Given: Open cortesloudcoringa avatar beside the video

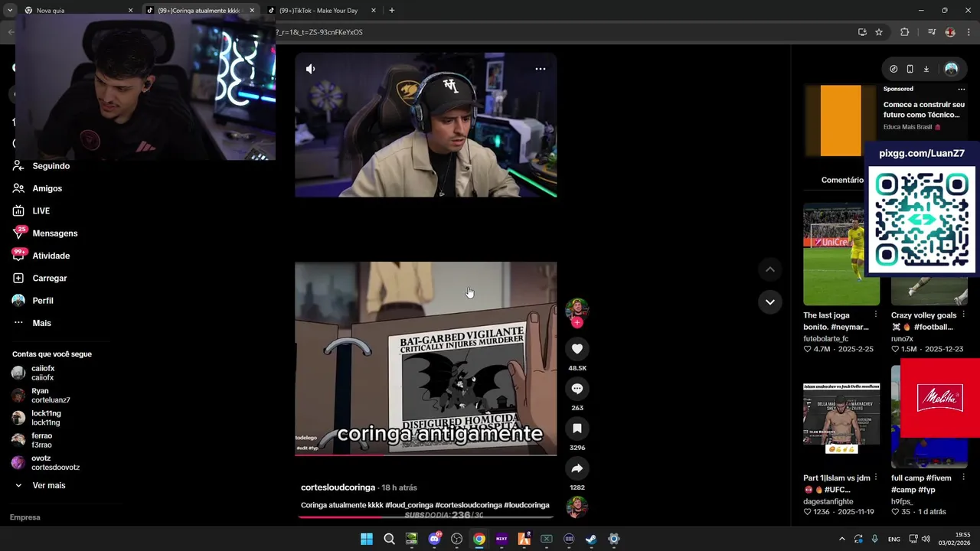Looking at the screenshot, I should click(x=577, y=308).
